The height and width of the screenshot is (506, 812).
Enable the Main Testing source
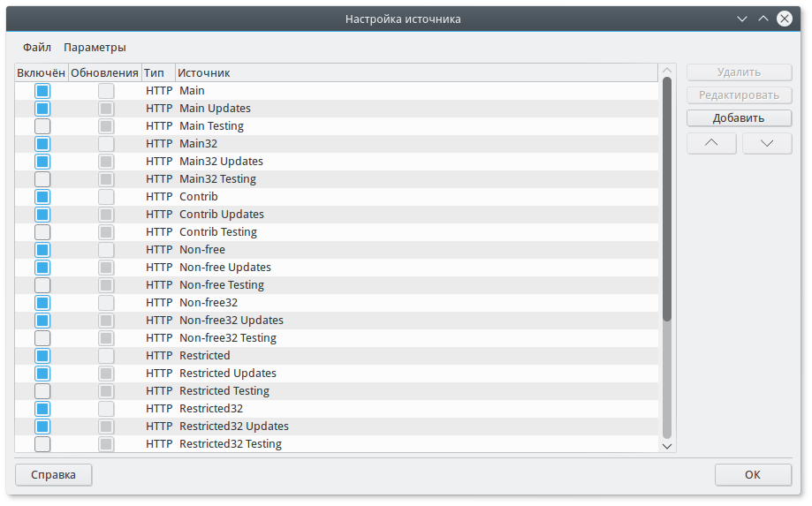click(x=42, y=126)
